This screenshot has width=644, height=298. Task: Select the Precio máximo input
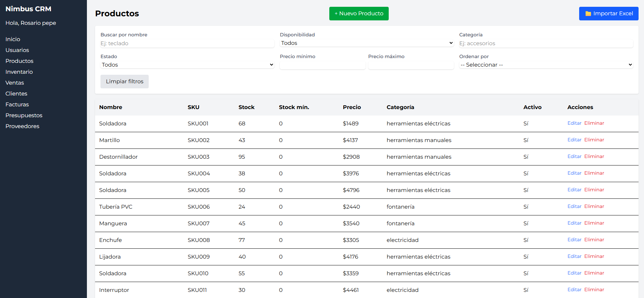click(x=411, y=65)
